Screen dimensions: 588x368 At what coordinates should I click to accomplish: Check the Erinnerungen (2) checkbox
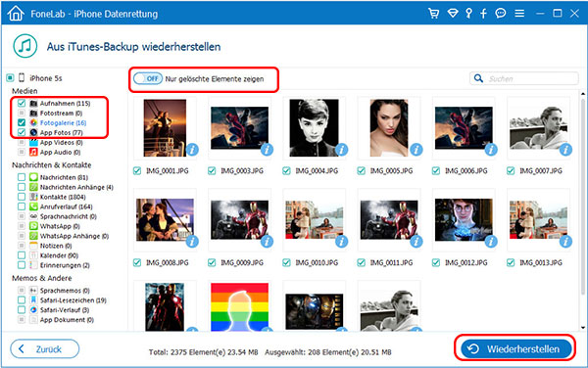pos(22,265)
